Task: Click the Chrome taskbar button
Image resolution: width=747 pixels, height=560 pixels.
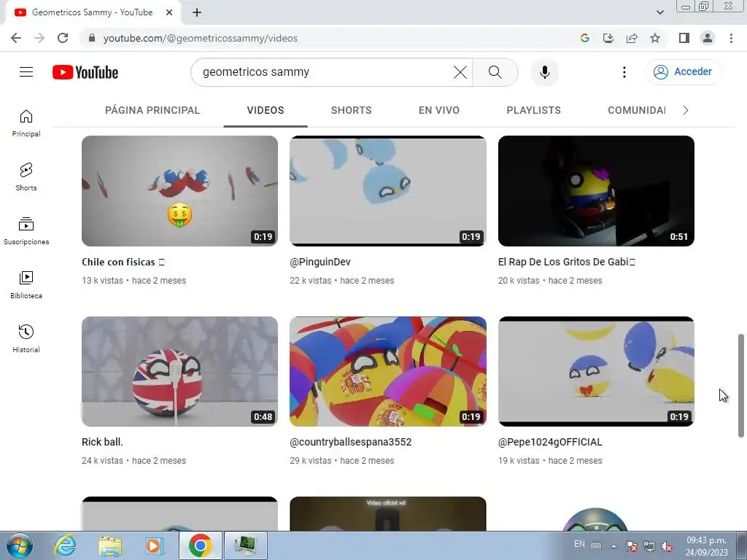Action: tap(200, 545)
